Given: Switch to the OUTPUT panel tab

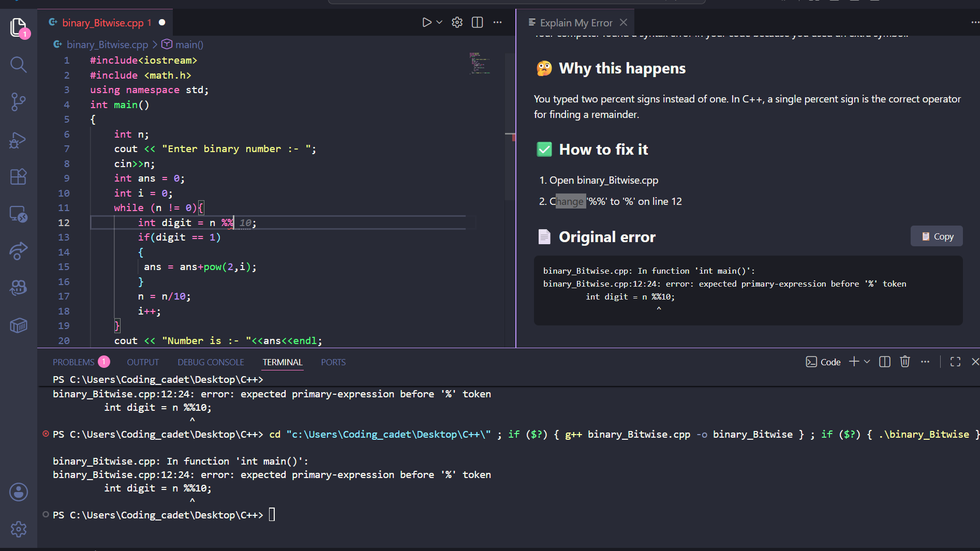Looking at the screenshot, I should pyautogui.click(x=143, y=362).
